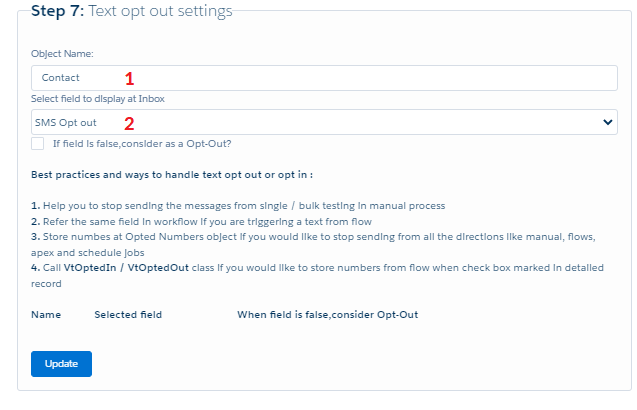Open the SMS Opt out field dropdown
Image resolution: width=637 pixels, height=410 pixels.
pos(323,122)
